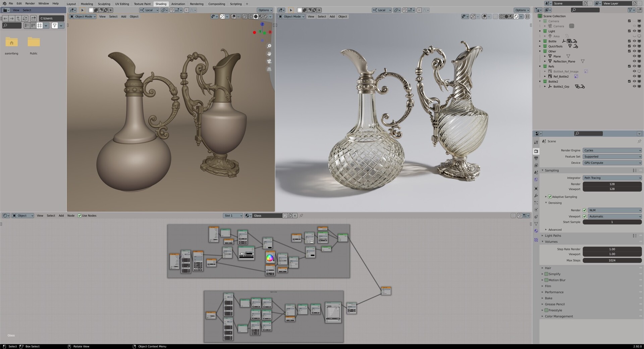
Task: Open the Tool properties tab icon
Action: pos(536,142)
